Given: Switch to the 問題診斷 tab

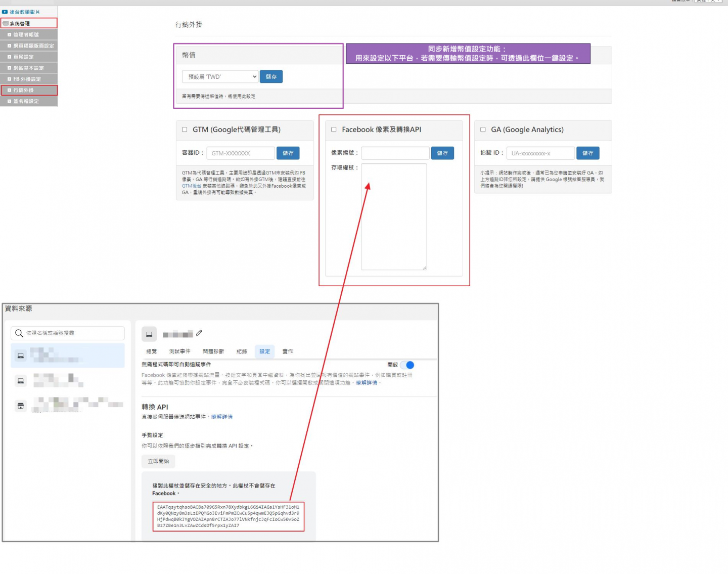Looking at the screenshot, I should tap(213, 351).
